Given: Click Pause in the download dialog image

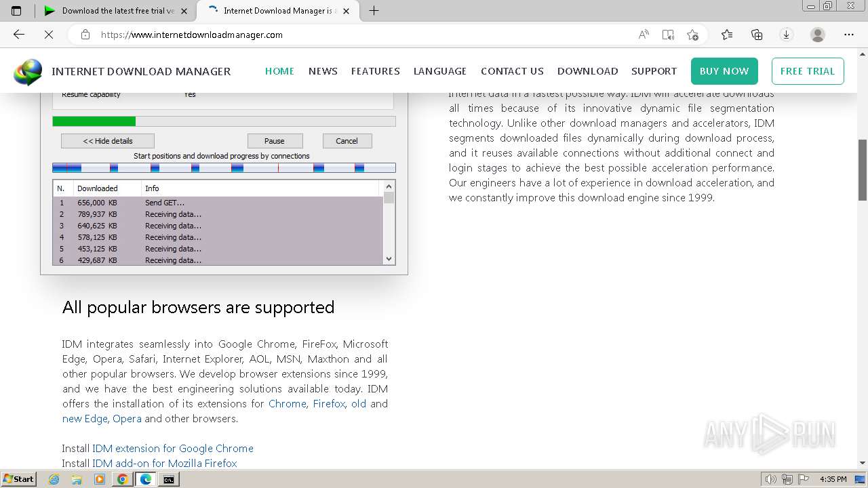Looking at the screenshot, I should coord(275,141).
